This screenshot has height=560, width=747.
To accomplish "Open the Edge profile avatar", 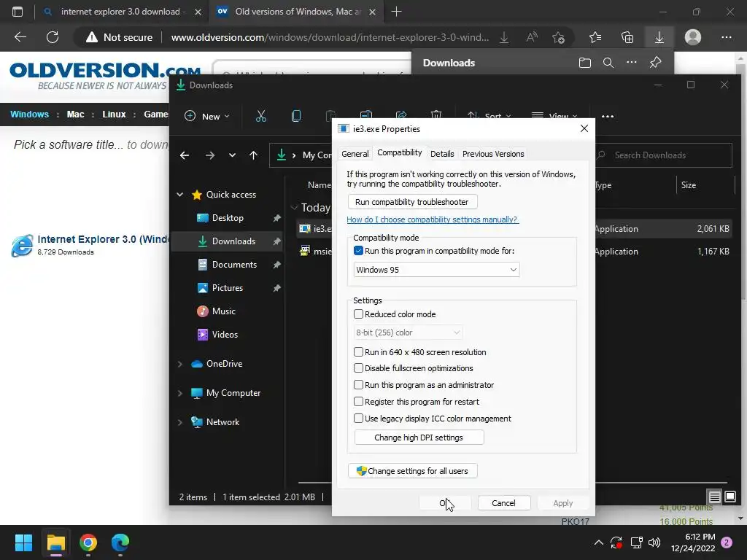I will pyautogui.click(x=693, y=37).
